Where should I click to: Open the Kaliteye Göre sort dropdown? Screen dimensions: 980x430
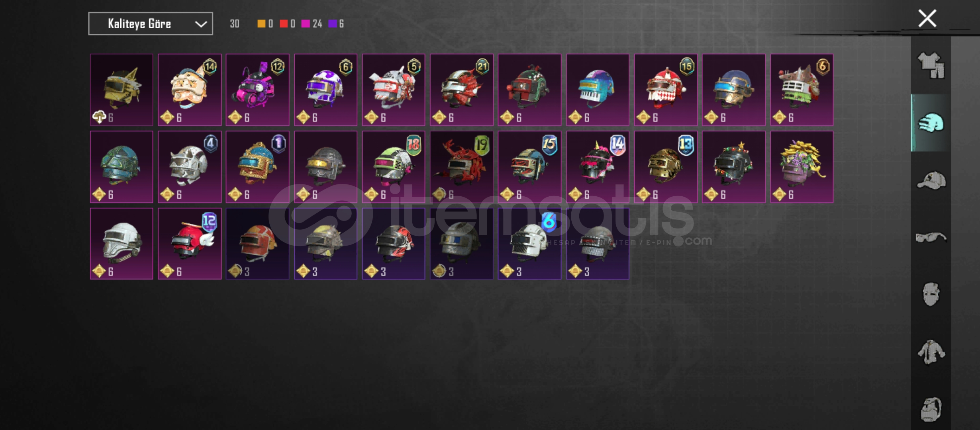[151, 24]
